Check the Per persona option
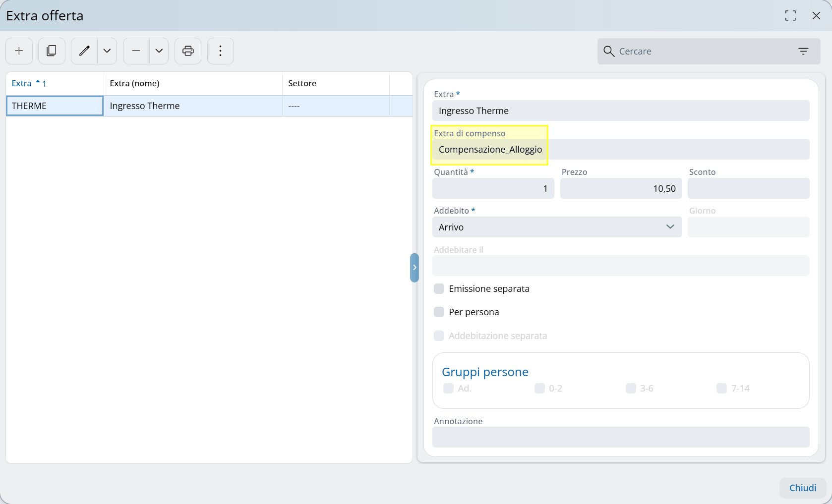 [439, 312]
